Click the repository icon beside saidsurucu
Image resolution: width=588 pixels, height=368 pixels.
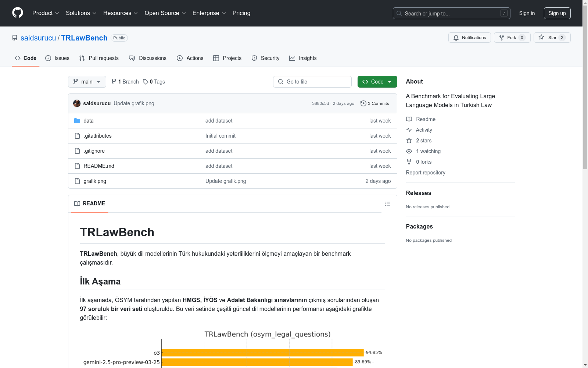click(x=15, y=38)
